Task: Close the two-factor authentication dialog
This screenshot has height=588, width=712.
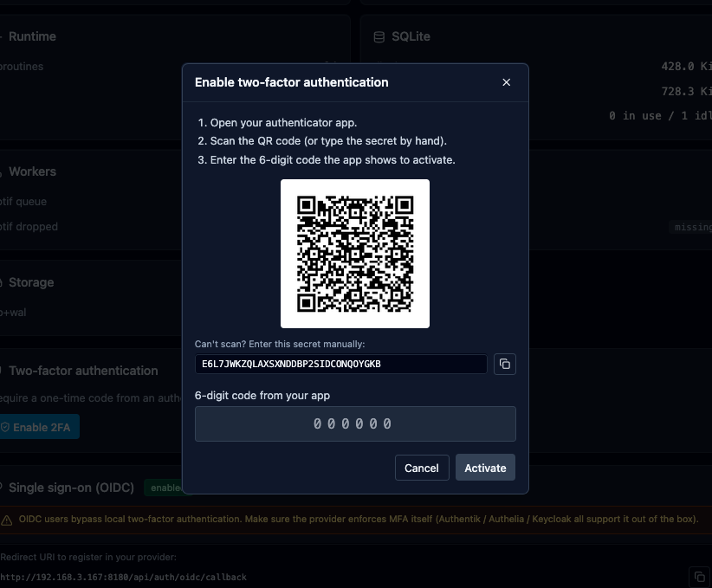Action: click(x=507, y=82)
